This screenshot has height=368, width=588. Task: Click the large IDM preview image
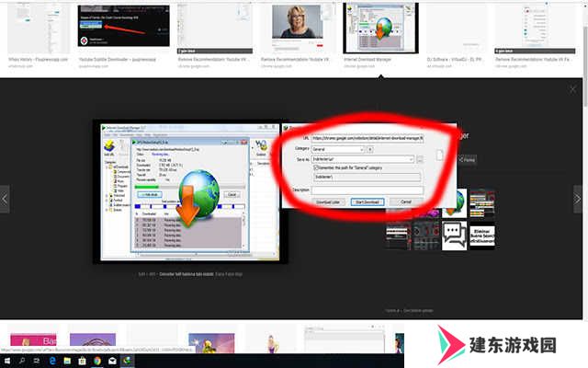[190, 191]
